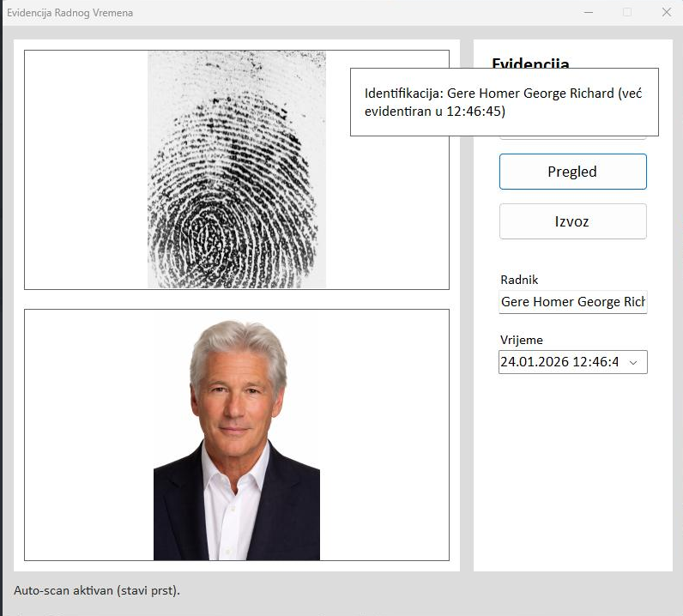Click the Pregled button
683x616 pixels.
572,172
